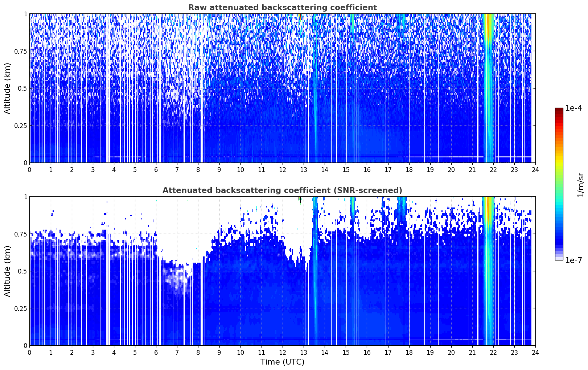Image resolution: width=588 pixels, height=370 pixels.
Task: Click the 0.25 altitude tick on top plot
Action: click(x=21, y=126)
